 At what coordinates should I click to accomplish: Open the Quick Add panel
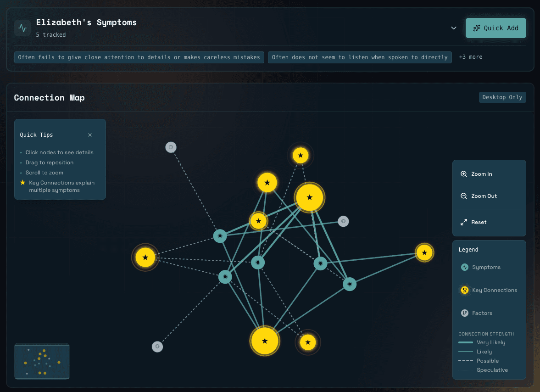pyautogui.click(x=496, y=28)
